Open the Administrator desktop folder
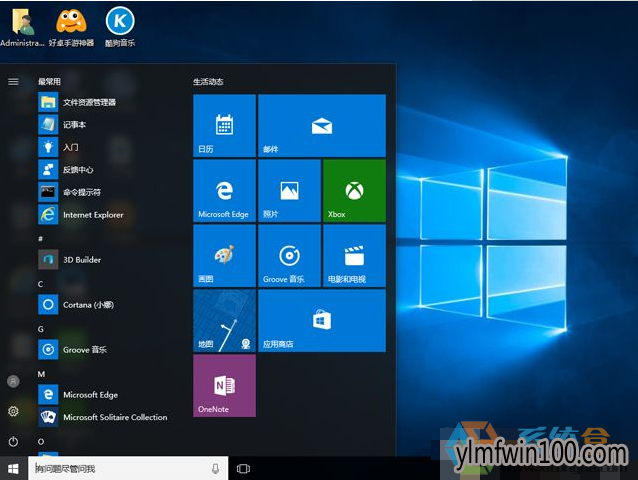Image resolution: width=638 pixels, height=480 pixels. pyautogui.click(x=22, y=27)
